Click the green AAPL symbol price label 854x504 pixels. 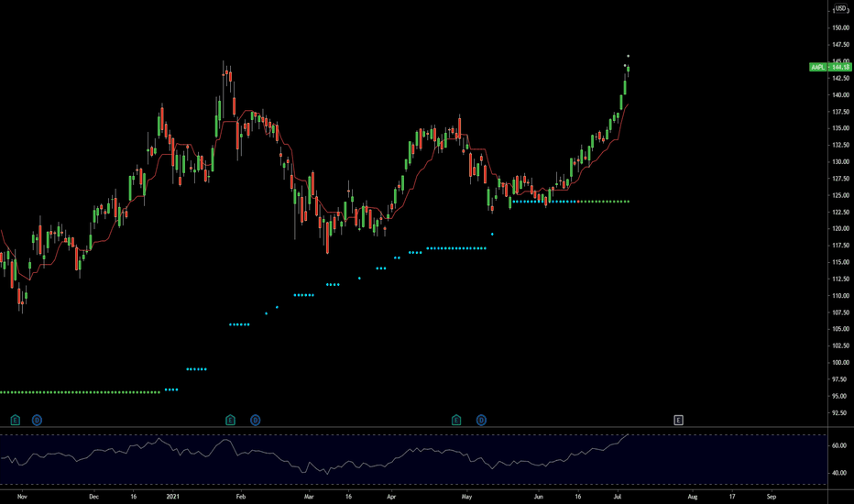click(x=818, y=67)
